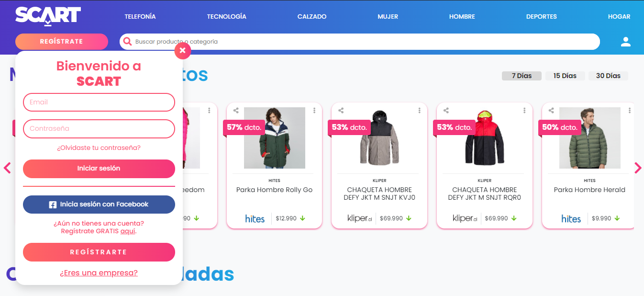Switch to the 15 Días period
The height and width of the screenshot is (296, 644).
pyautogui.click(x=565, y=76)
